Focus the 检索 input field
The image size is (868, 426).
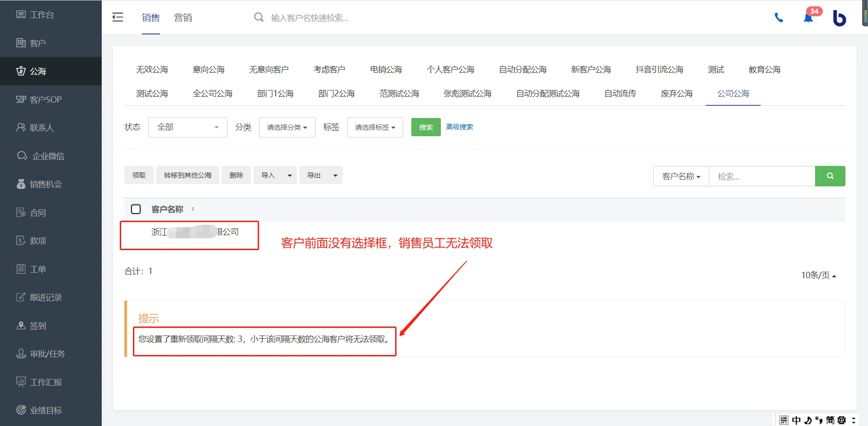(x=762, y=176)
